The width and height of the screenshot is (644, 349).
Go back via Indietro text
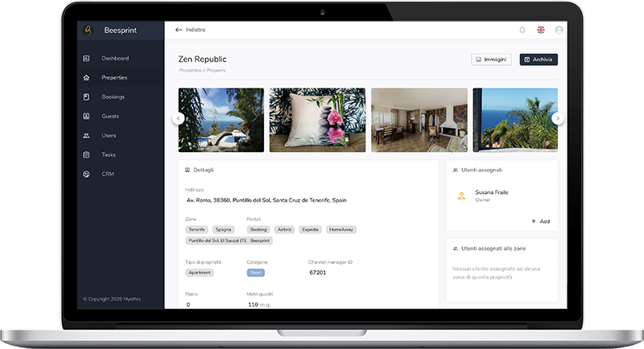point(195,30)
